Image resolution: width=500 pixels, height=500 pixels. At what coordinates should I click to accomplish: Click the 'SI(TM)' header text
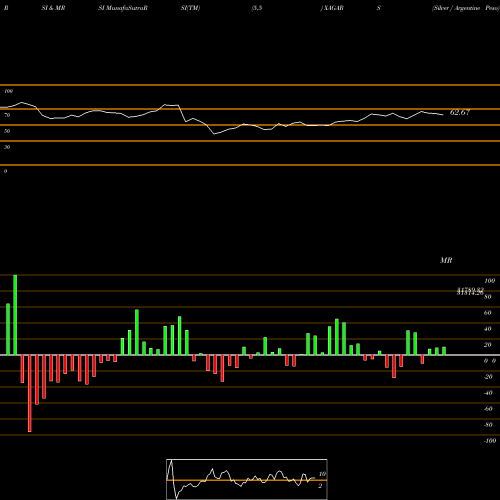click(x=190, y=8)
